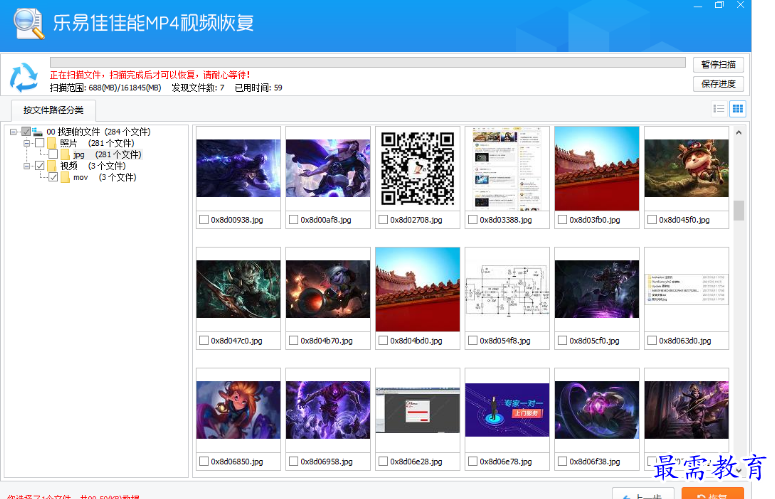Image resolution: width=775 pixels, height=499 pixels.
Task: Check the 0x8d06958.jpg checkbox
Action: click(x=294, y=461)
